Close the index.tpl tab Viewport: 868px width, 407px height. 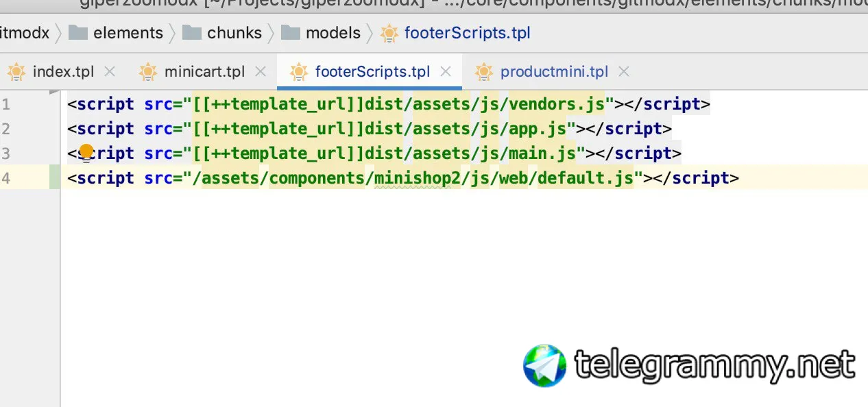point(110,72)
